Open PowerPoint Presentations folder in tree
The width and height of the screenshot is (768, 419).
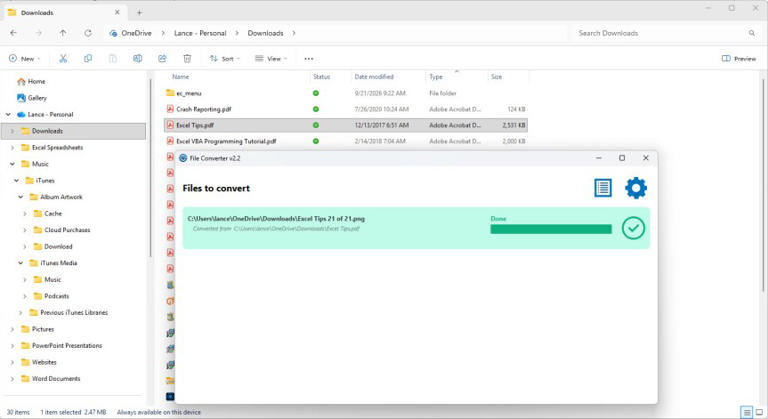pyautogui.click(x=62, y=345)
